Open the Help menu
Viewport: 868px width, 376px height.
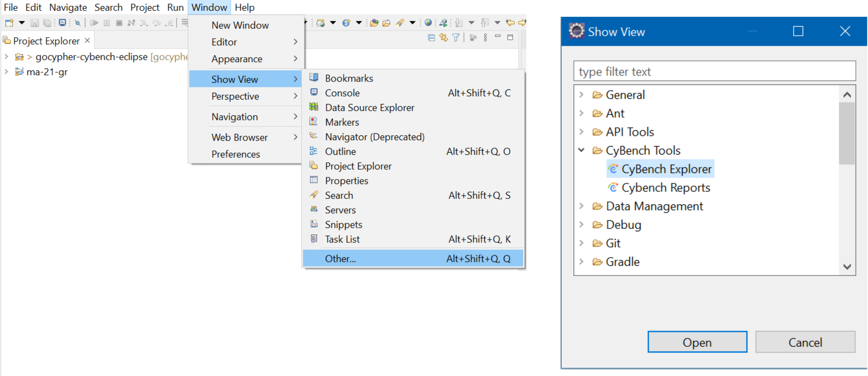[245, 7]
